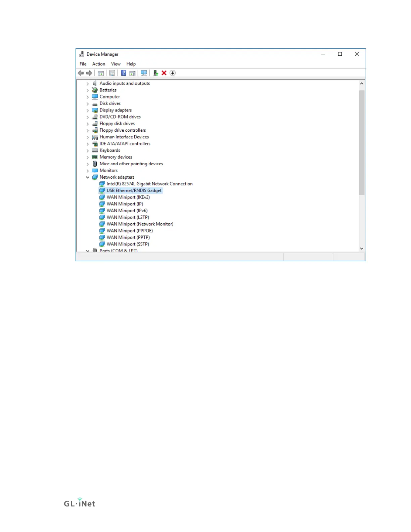The width and height of the screenshot is (411, 532).
Task: Open the Properties toolbar icon
Action: [112, 73]
